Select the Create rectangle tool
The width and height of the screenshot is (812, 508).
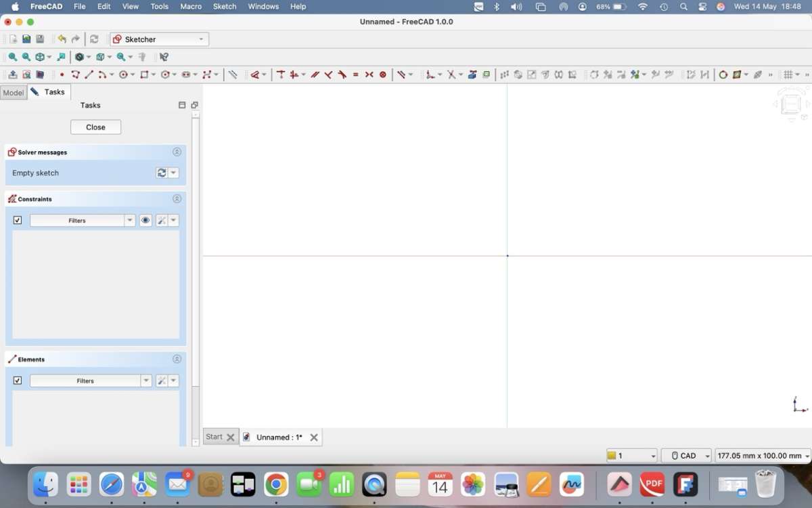[144, 75]
